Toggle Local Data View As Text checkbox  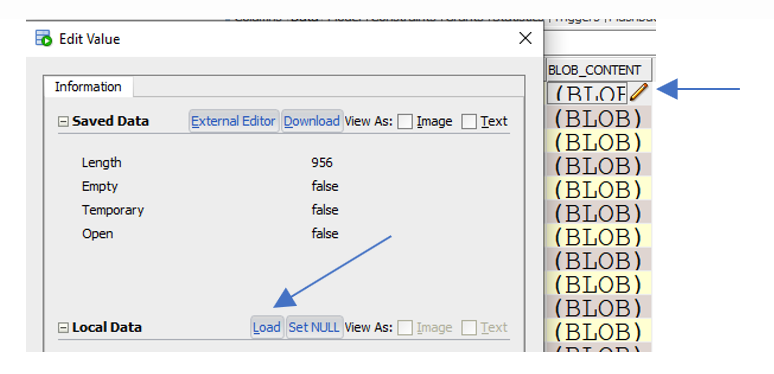coord(469,328)
